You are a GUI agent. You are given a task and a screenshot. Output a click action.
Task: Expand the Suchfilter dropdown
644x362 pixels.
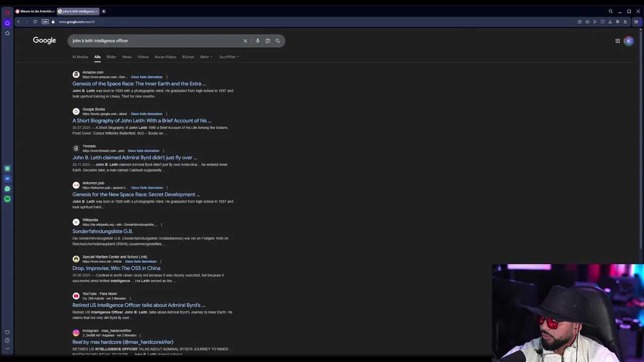point(229,57)
